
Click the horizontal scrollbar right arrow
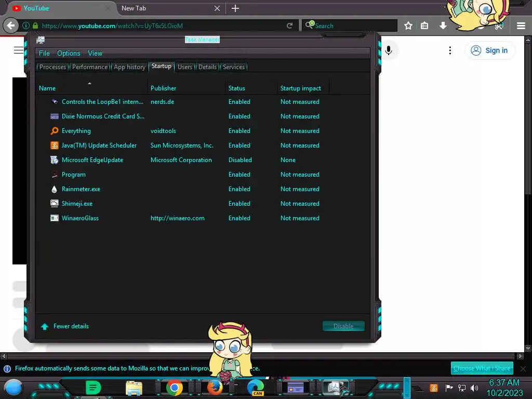click(520, 356)
